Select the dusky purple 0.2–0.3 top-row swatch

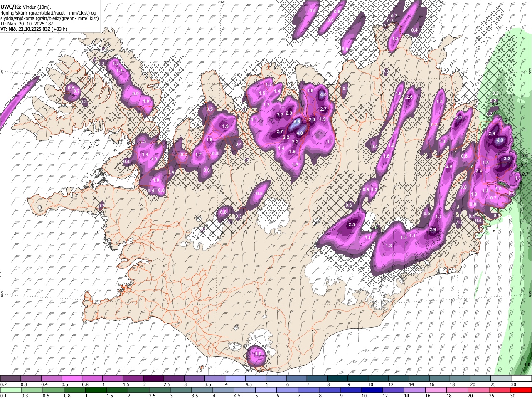coord(10,379)
